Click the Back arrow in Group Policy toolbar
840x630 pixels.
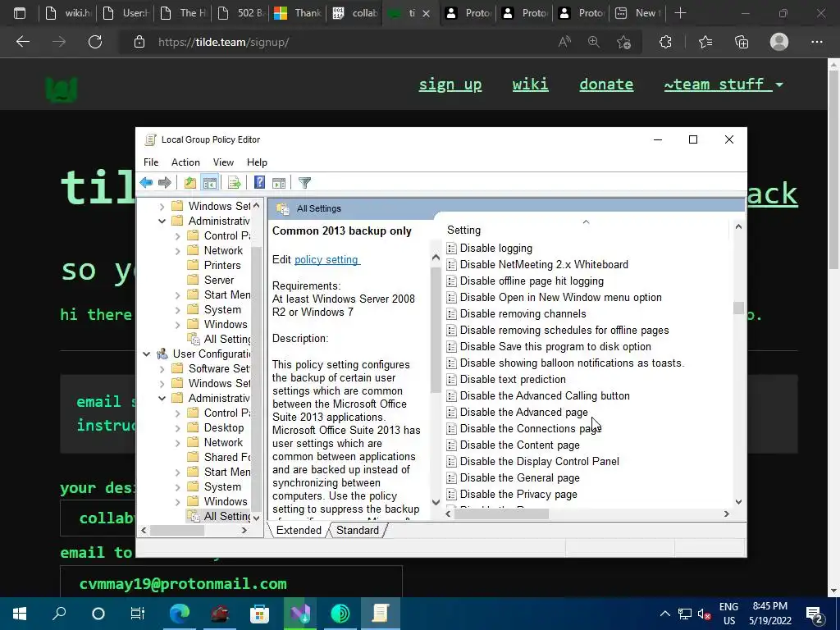click(x=146, y=183)
